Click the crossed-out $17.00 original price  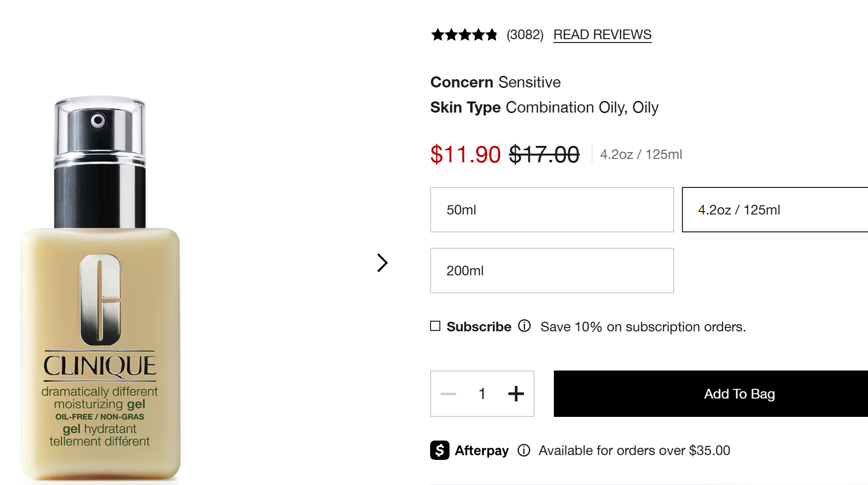(x=544, y=155)
